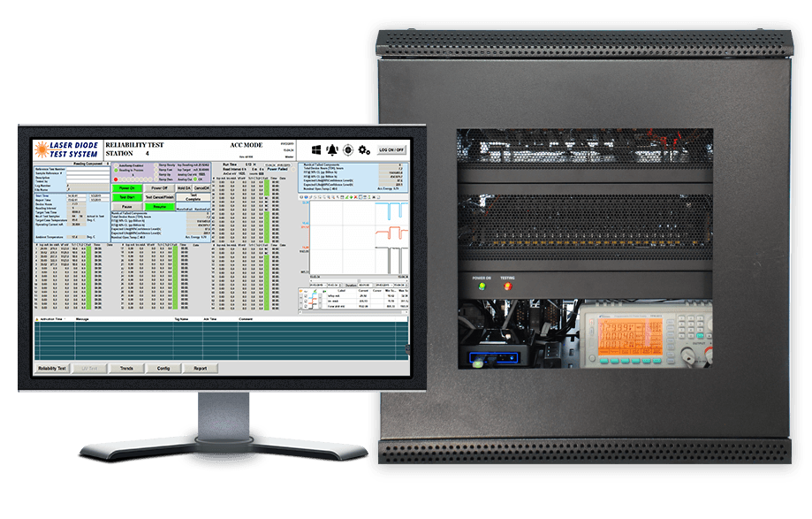This screenshot has height=519, width=812.
Task: Click the horizontal slider below the trend chart
Action: click(x=353, y=279)
